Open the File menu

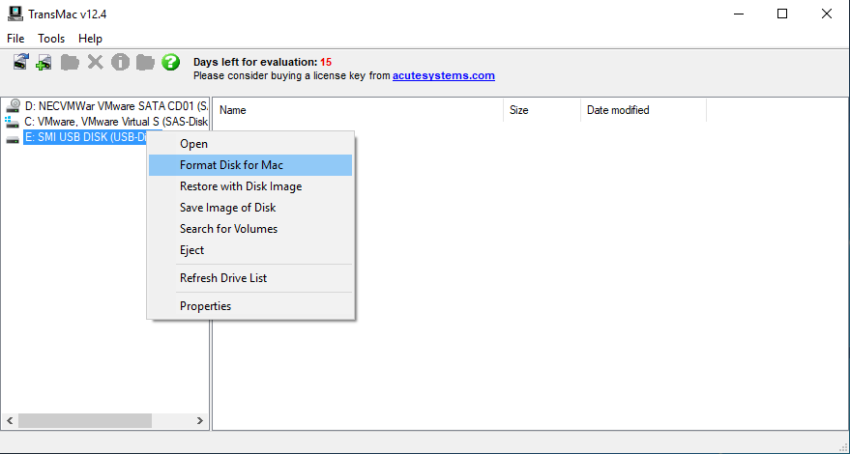tap(16, 39)
